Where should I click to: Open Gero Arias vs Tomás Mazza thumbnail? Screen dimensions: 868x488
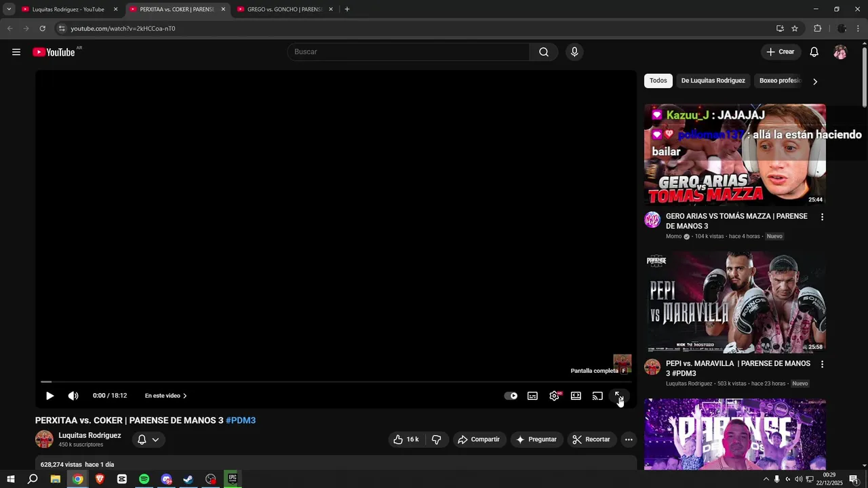coord(735,155)
